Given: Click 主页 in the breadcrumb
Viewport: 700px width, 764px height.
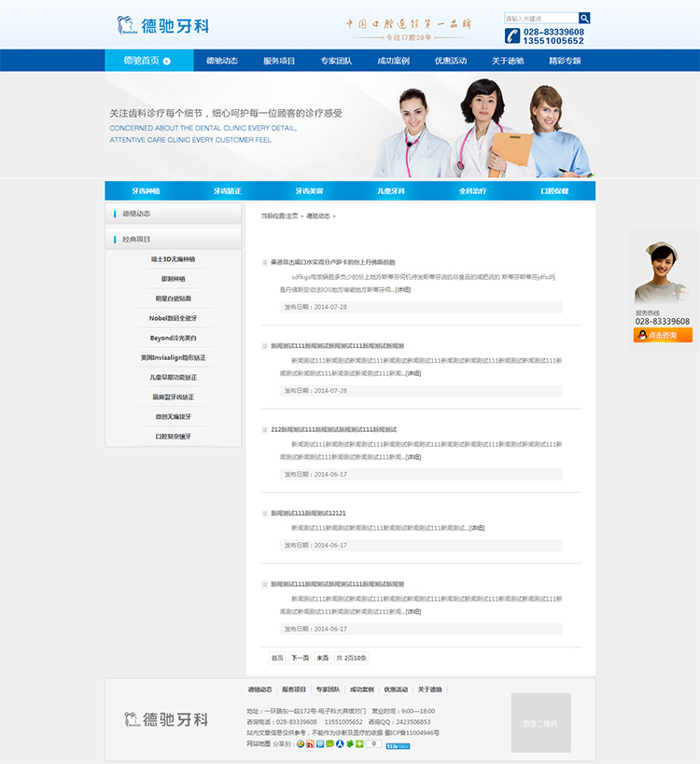Looking at the screenshot, I should pyautogui.click(x=292, y=215).
